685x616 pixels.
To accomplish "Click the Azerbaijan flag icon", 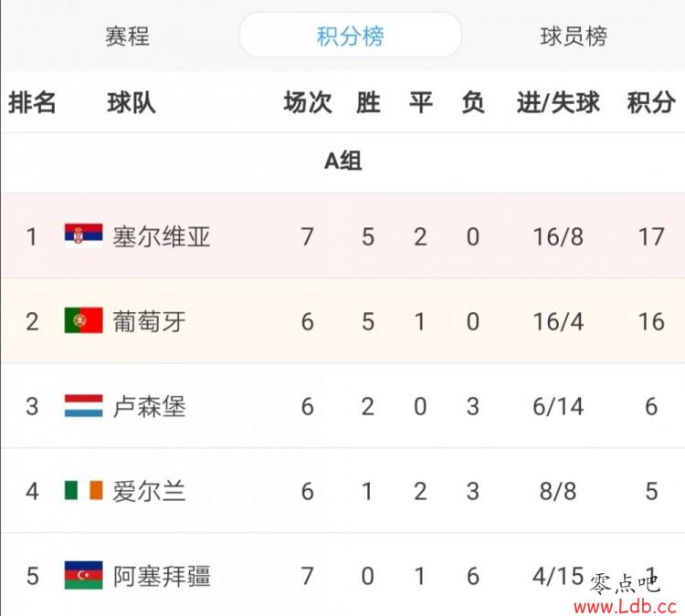I will click(83, 575).
